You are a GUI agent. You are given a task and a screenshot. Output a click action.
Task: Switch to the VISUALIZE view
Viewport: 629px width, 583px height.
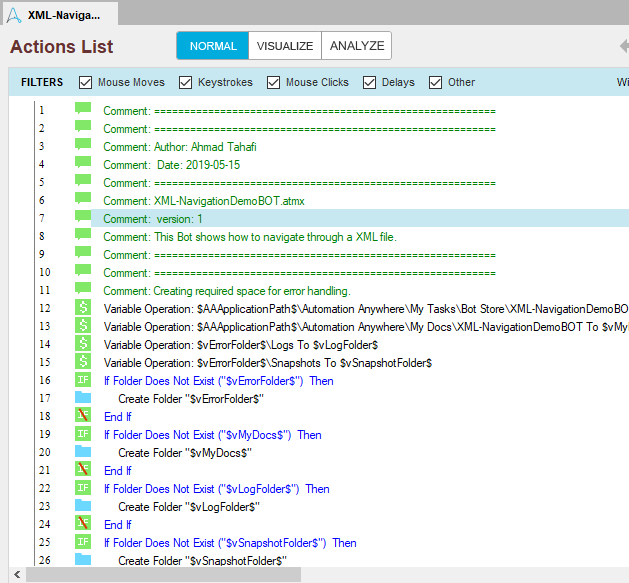click(285, 46)
